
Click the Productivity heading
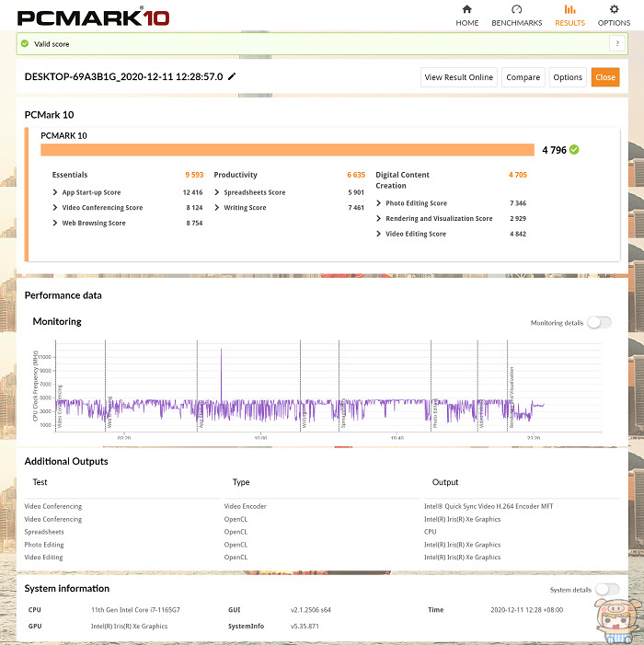pyautogui.click(x=236, y=175)
